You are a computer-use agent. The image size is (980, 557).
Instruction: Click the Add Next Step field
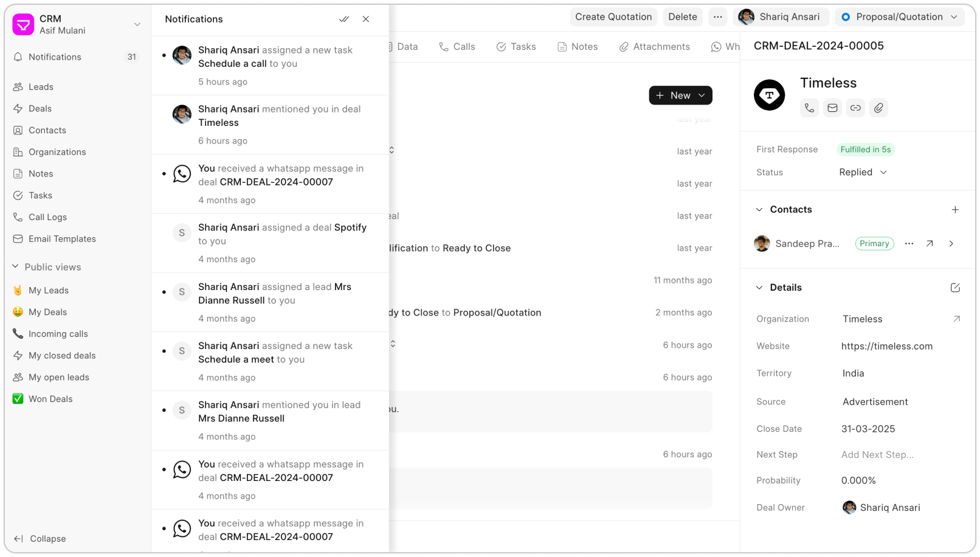877,455
